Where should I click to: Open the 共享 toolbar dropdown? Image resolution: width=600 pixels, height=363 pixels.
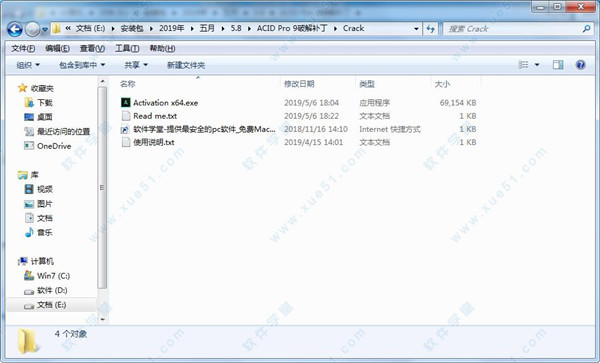(x=135, y=65)
